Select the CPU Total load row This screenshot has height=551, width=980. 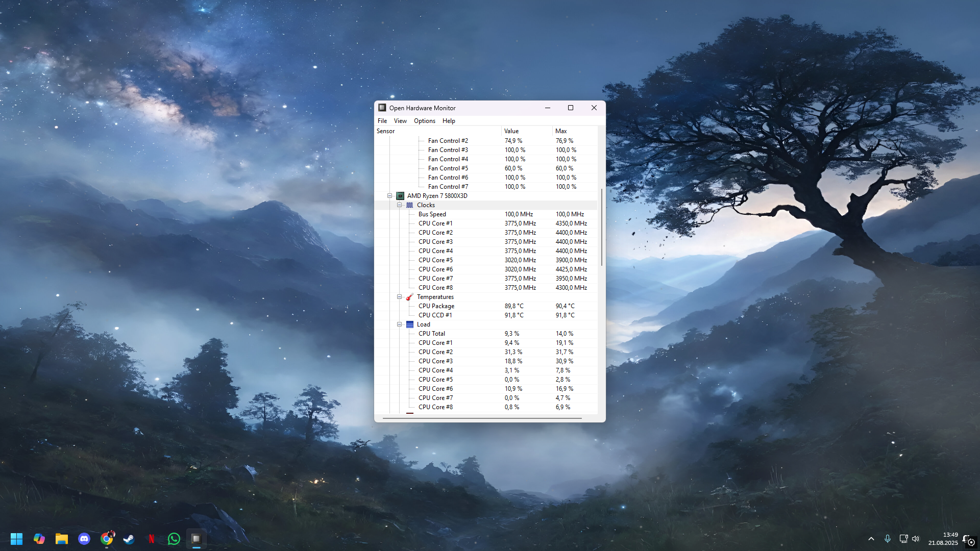click(486, 334)
